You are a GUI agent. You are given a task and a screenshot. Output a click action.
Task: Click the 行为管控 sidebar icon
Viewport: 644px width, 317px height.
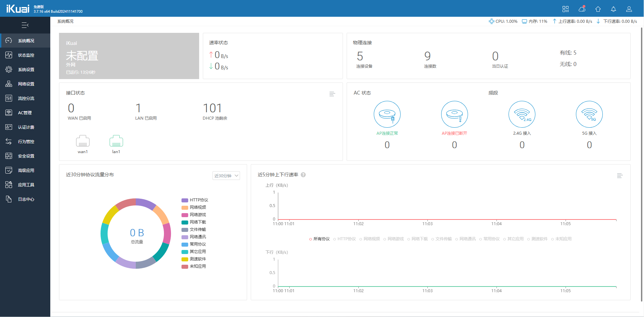9,141
